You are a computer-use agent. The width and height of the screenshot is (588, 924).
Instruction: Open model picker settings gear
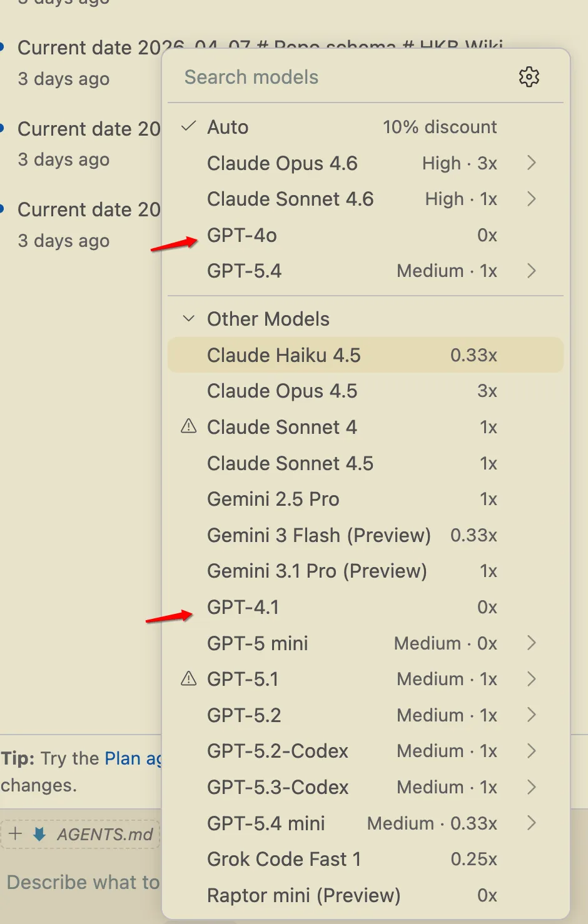(529, 77)
